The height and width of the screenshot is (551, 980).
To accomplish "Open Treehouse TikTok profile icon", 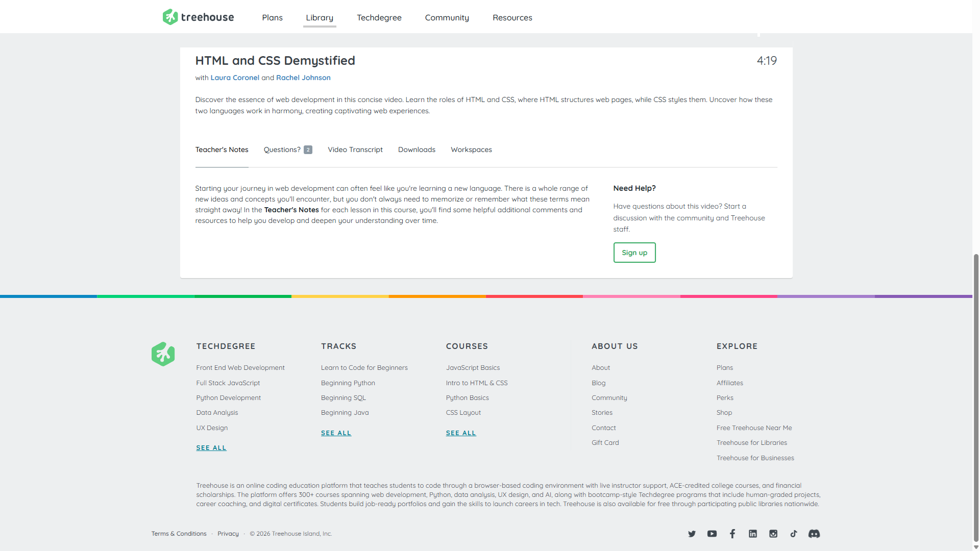I will point(794,534).
